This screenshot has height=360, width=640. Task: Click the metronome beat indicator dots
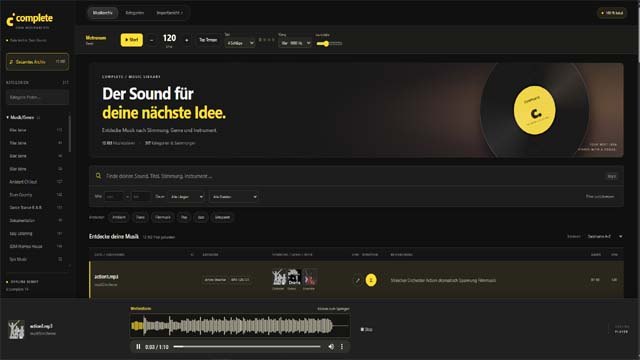(267, 40)
